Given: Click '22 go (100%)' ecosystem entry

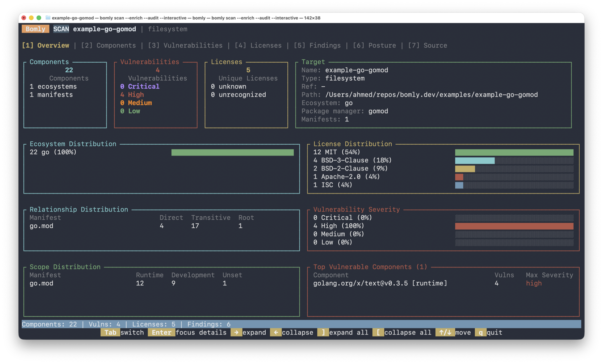Looking at the screenshot, I should [x=53, y=152].
